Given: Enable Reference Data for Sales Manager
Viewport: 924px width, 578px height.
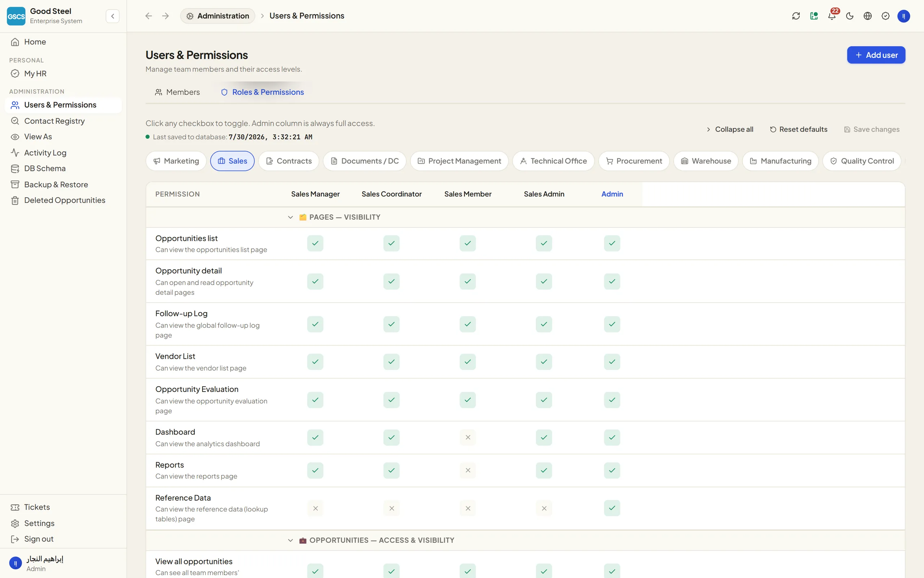Looking at the screenshot, I should [x=315, y=509].
